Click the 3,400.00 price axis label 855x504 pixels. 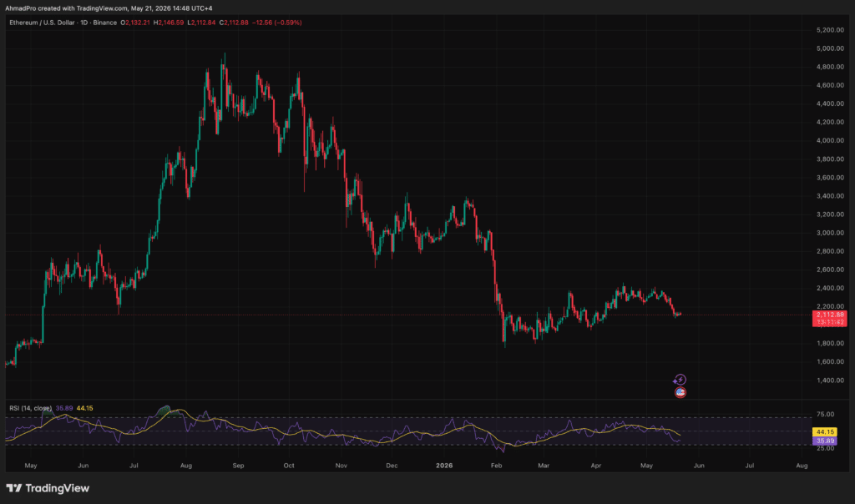[x=830, y=196]
